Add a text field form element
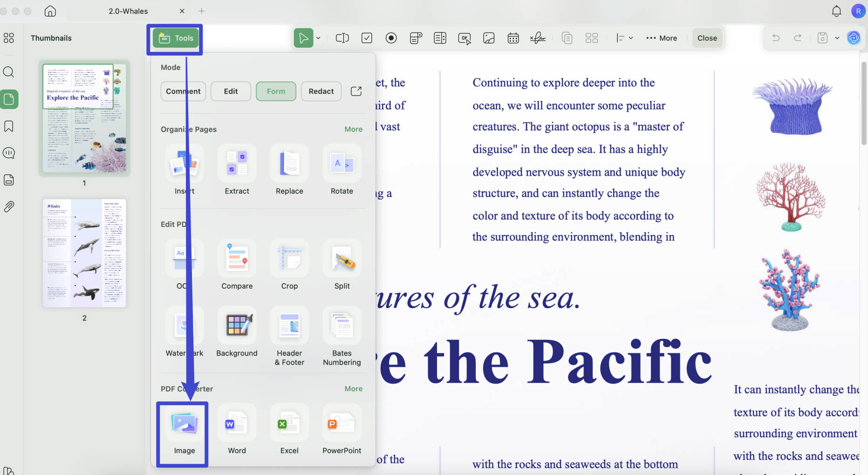The width and height of the screenshot is (868, 475). pos(342,38)
